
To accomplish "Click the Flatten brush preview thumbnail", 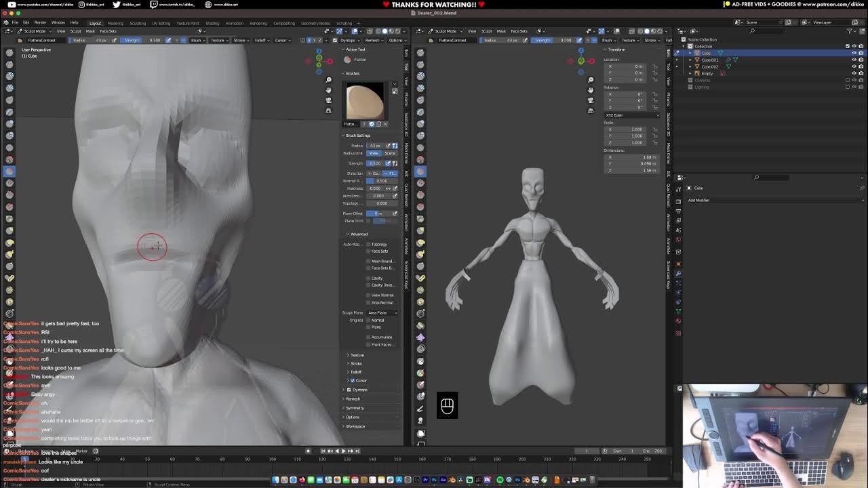I will point(365,101).
